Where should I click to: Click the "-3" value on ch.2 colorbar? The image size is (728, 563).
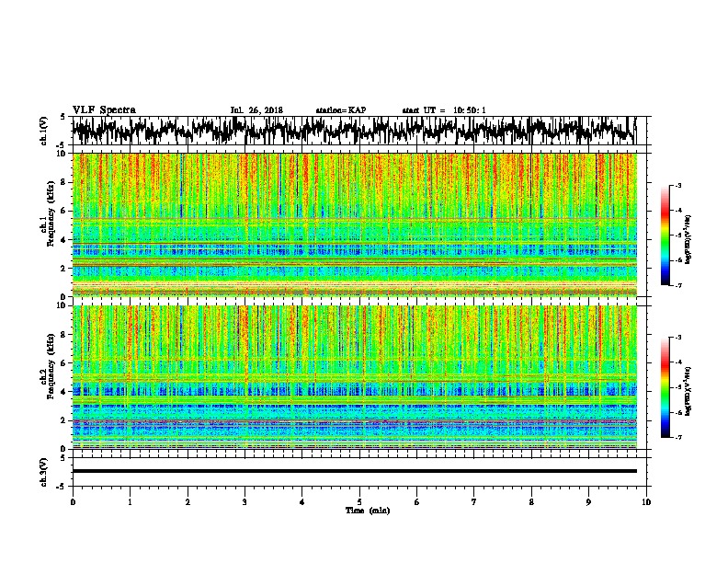pos(678,338)
